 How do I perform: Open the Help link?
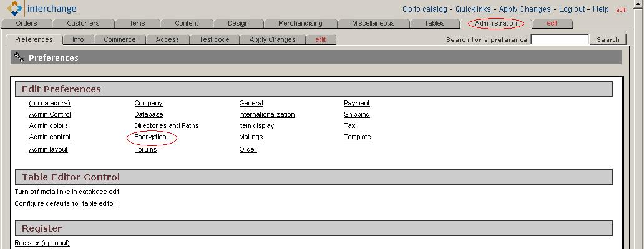(x=600, y=9)
